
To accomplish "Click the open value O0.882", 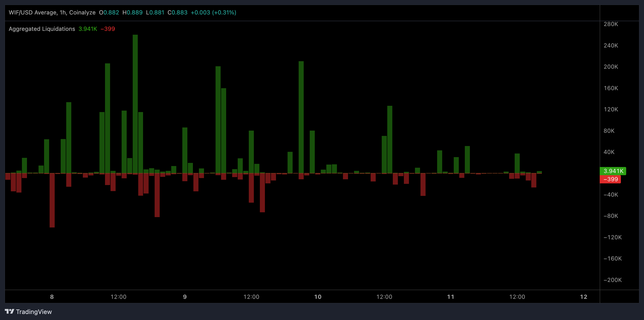I will click(x=109, y=12).
